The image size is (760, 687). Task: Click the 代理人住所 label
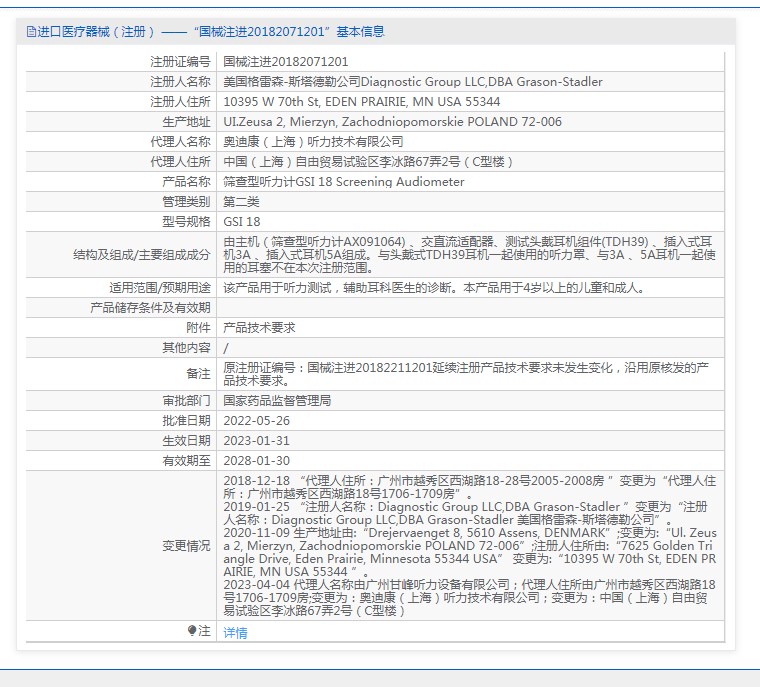180,161
